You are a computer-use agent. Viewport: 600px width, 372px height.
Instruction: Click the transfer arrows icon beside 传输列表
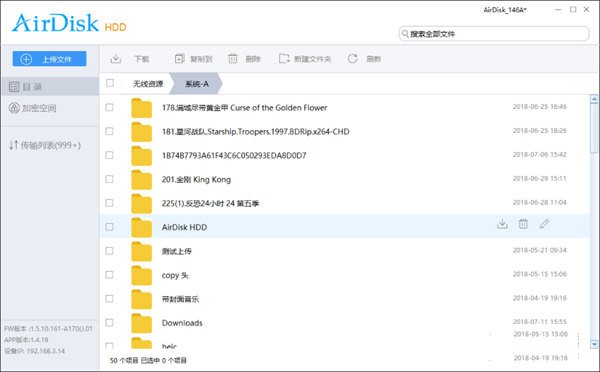[13, 145]
